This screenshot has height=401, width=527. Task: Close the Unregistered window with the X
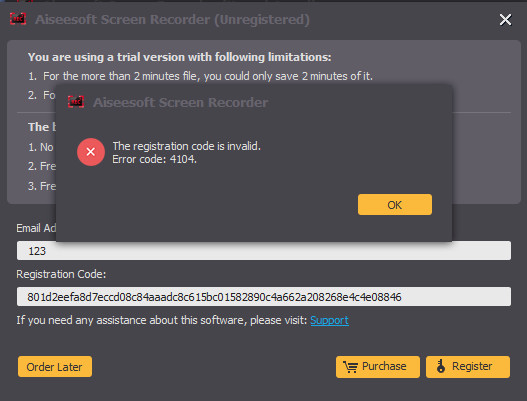point(505,19)
